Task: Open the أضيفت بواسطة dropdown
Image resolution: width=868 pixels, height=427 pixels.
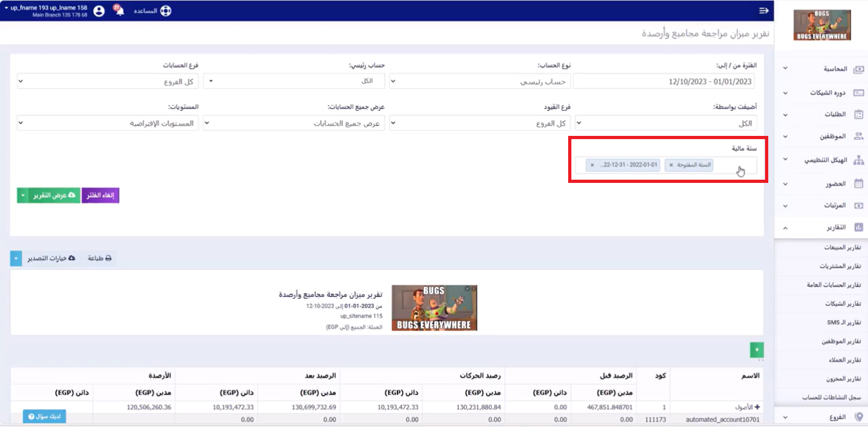Action: tap(666, 123)
